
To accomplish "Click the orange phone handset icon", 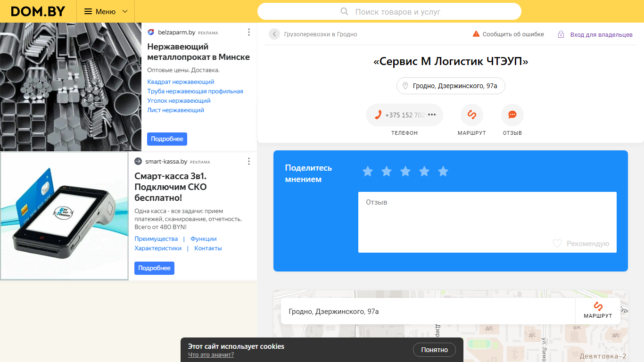I will [378, 115].
